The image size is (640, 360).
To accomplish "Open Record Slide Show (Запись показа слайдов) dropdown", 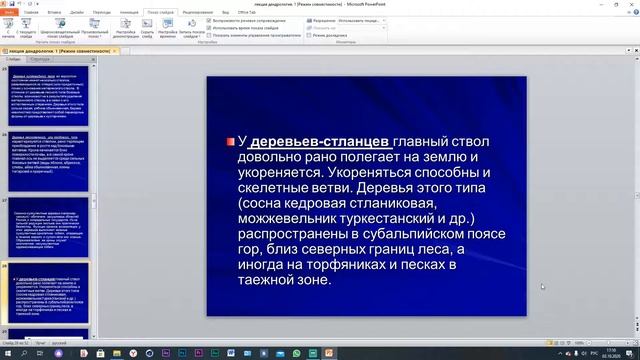I will tap(192, 28).
